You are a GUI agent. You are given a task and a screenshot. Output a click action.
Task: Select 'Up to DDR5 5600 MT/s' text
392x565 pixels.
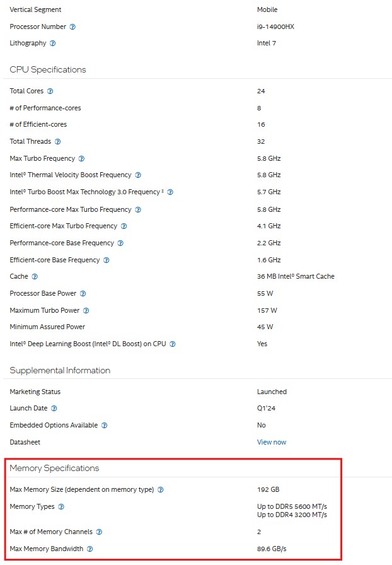click(292, 506)
